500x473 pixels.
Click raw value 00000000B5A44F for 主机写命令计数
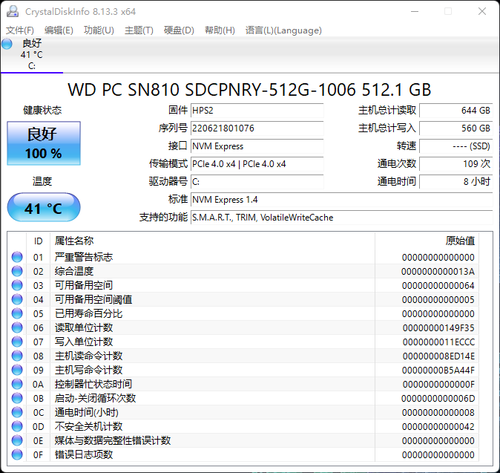(x=438, y=370)
